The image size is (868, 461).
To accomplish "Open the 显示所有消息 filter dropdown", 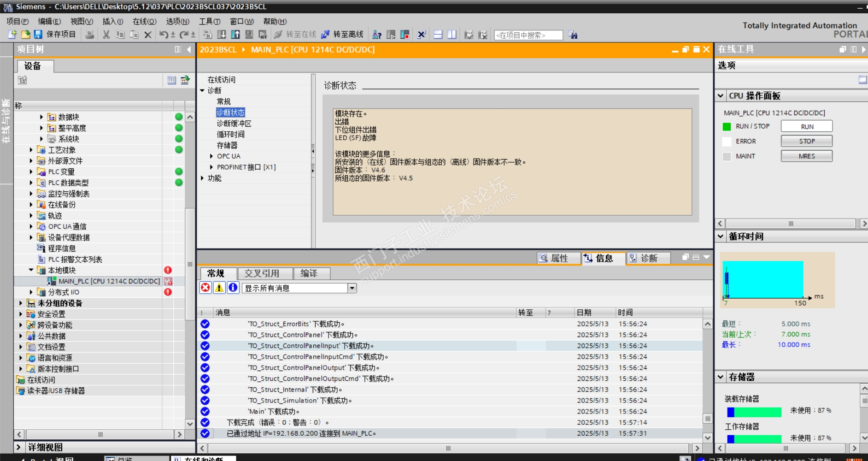I will pyautogui.click(x=352, y=288).
